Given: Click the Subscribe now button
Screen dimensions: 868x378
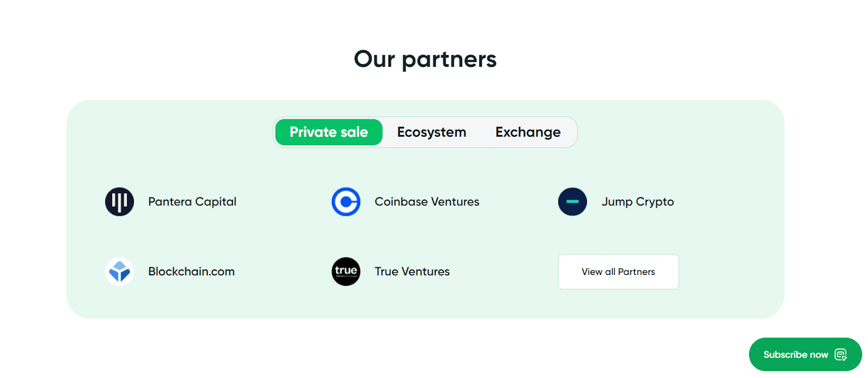Looking at the screenshot, I should (806, 355).
